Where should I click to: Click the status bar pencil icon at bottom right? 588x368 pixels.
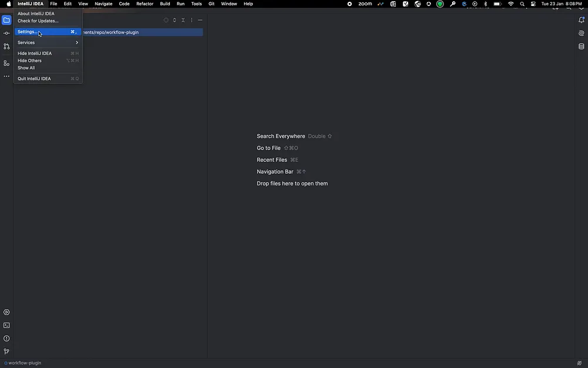pos(579,363)
